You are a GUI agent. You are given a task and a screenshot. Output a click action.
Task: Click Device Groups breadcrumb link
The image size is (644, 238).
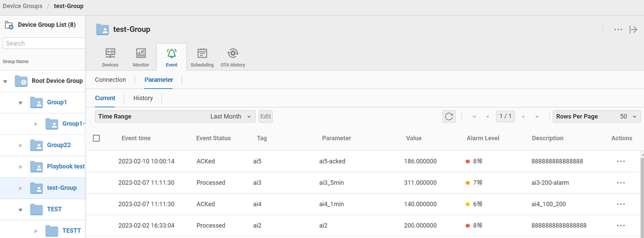click(x=22, y=6)
